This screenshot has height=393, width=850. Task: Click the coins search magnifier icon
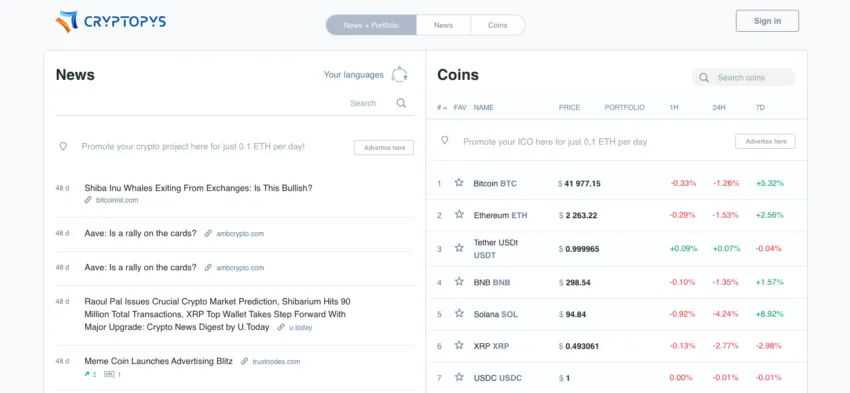704,78
